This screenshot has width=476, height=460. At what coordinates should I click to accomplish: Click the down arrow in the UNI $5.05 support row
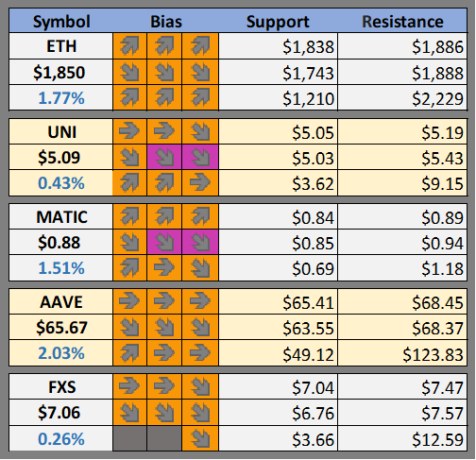(x=200, y=131)
